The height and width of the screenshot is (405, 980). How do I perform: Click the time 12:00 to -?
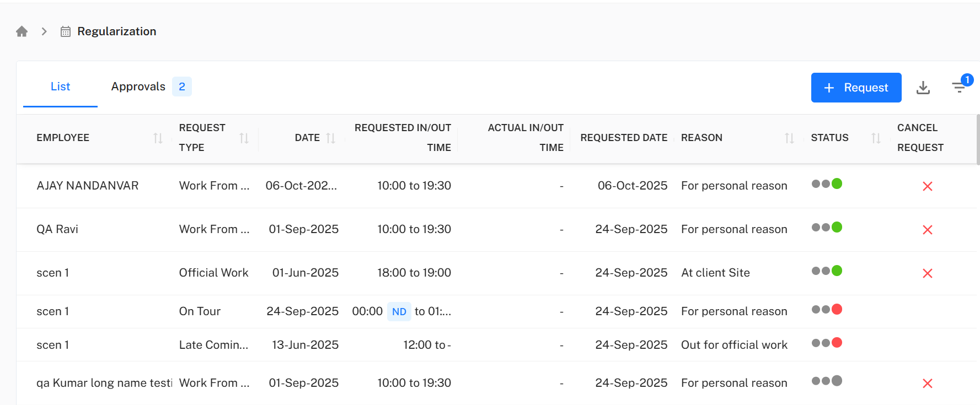coord(427,345)
